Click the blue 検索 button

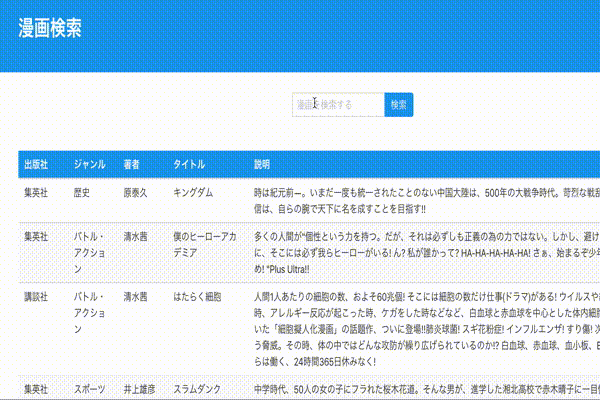(399, 104)
